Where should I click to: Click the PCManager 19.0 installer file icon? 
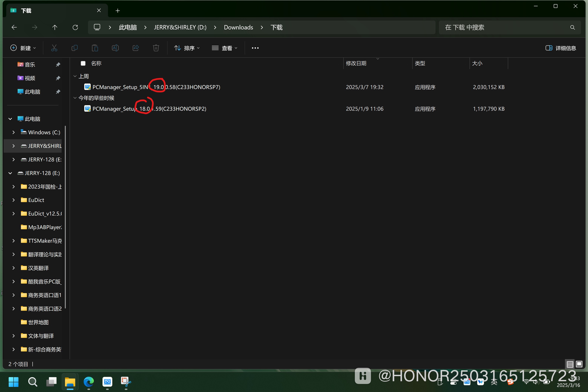pos(87,87)
